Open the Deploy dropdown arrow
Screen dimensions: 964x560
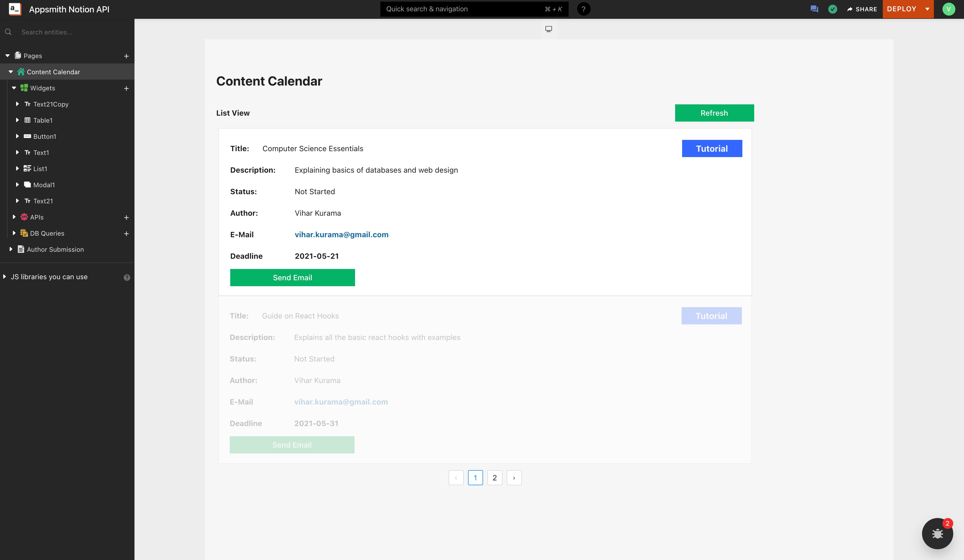(927, 9)
